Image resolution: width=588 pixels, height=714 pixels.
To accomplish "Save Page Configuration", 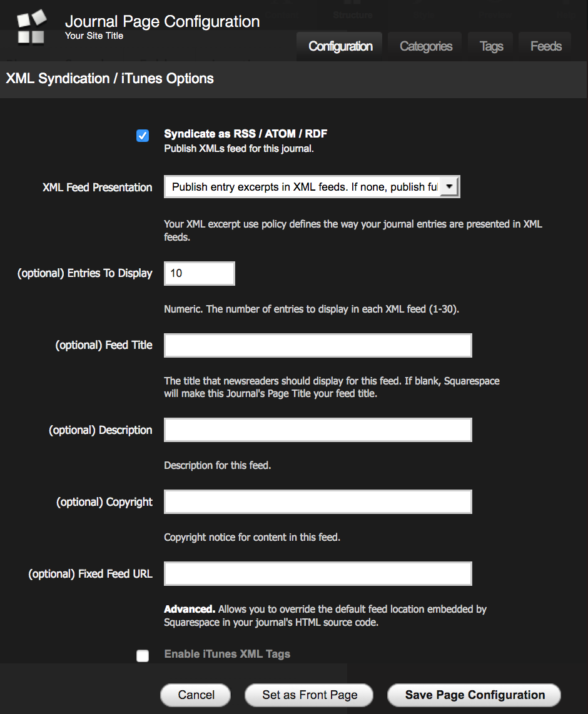I will [x=474, y=695].
